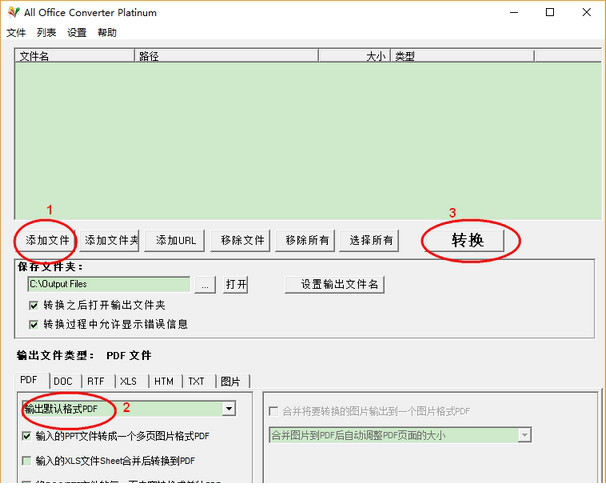Image resolution: width=606 pixels, height=502 pixels.
Task: Click the 文件名 column header
Action: (75, 56)
